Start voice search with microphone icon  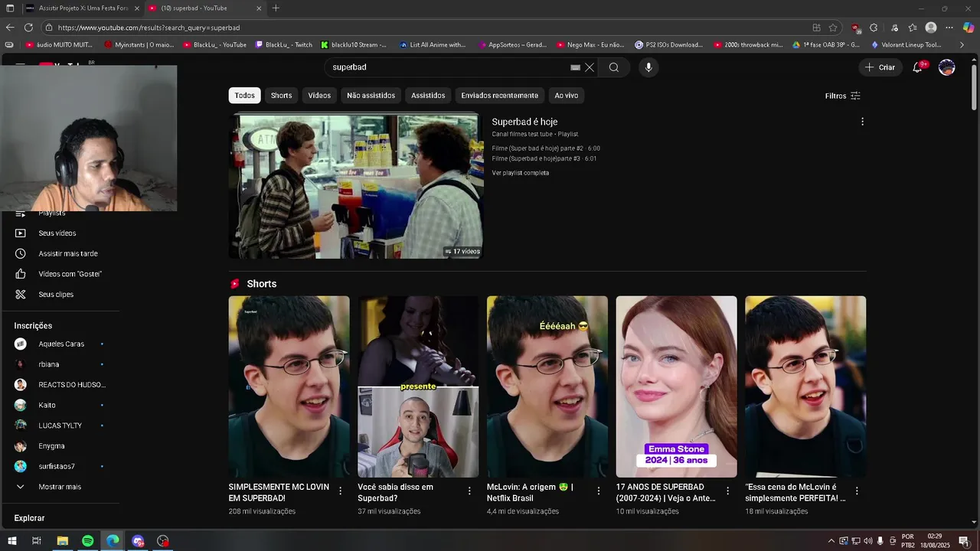click(648, 67)
